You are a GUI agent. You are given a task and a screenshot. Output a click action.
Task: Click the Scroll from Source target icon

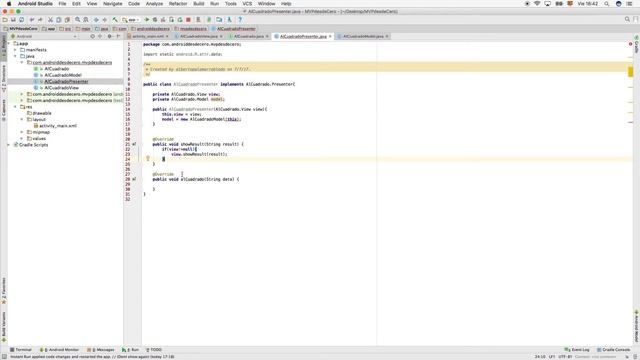93,36
